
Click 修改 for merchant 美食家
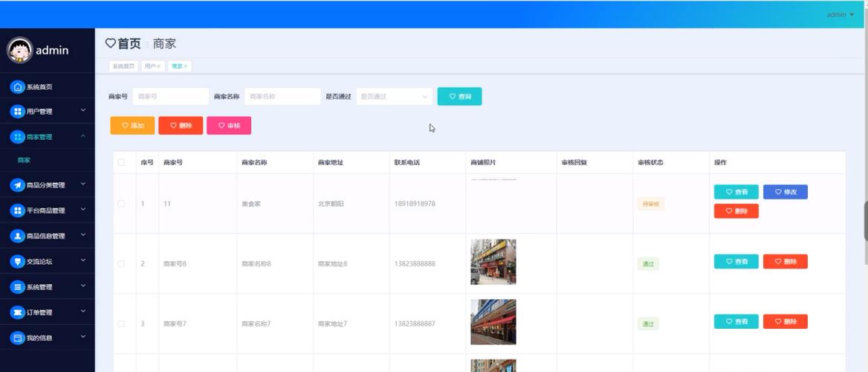[785, 192]
